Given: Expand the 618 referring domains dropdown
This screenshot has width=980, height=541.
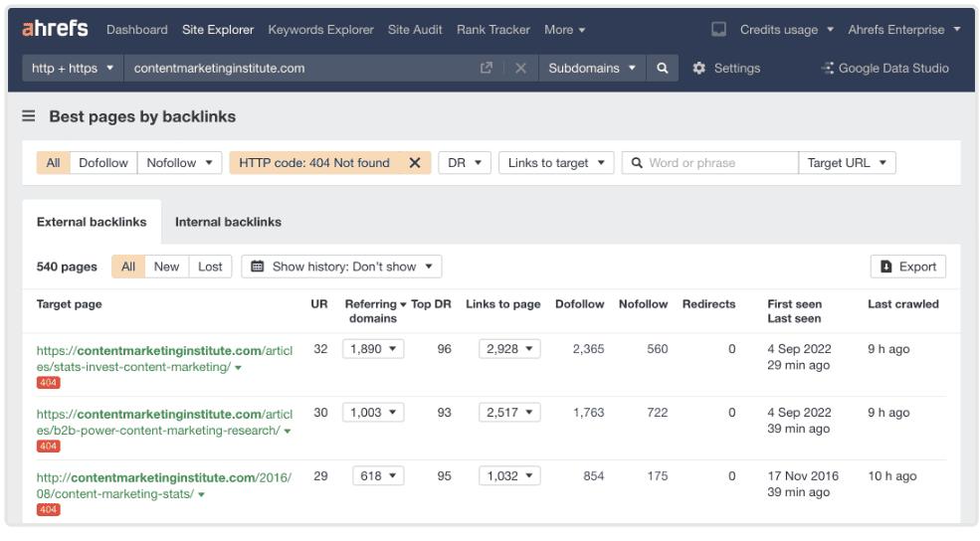Looking at the screenshot, I should point(378,476).
